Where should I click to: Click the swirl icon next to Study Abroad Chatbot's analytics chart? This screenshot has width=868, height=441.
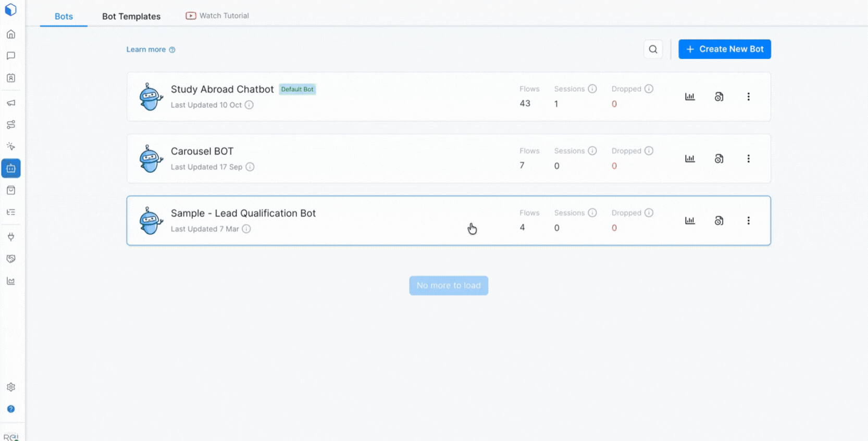click(x=719, y=97)
